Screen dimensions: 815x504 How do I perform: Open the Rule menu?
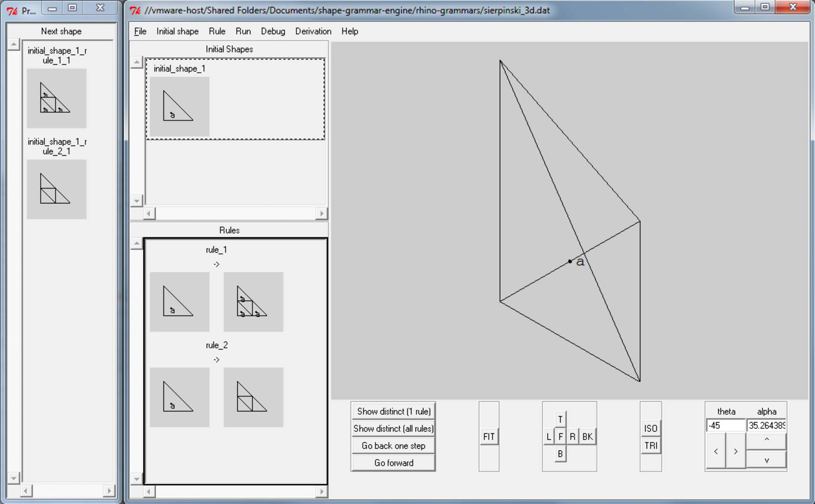point(217,31)
